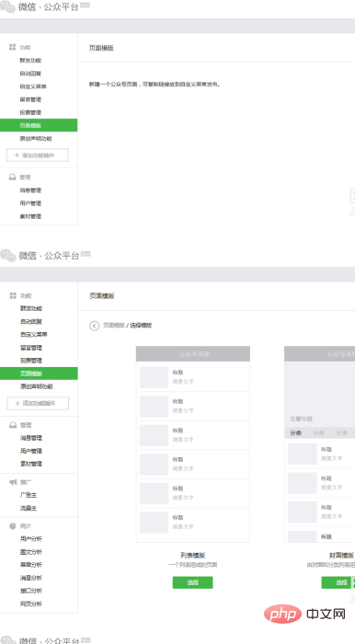Screen dimensions: 355x644
Task: Open 流量主 under the 推广 section
Action: [29, 508]
